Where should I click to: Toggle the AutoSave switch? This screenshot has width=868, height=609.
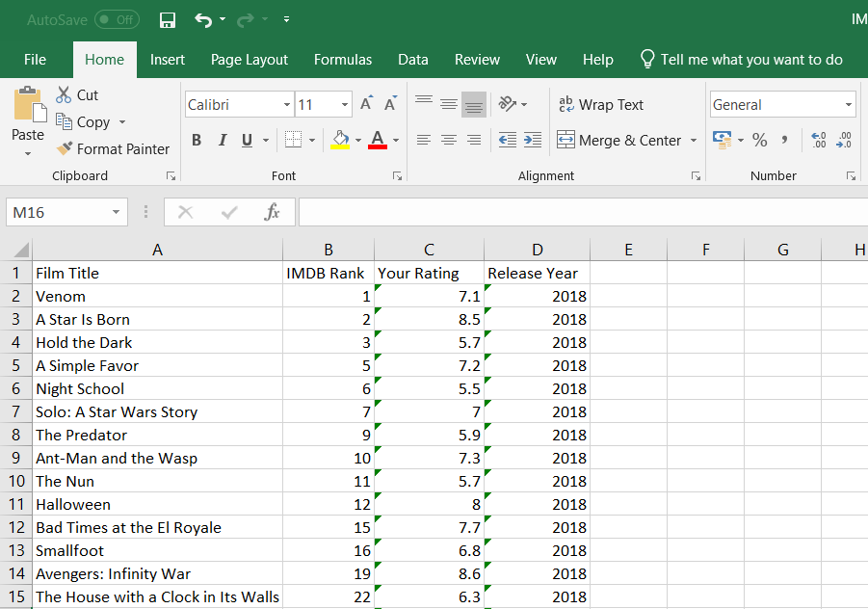pos(117,20)
